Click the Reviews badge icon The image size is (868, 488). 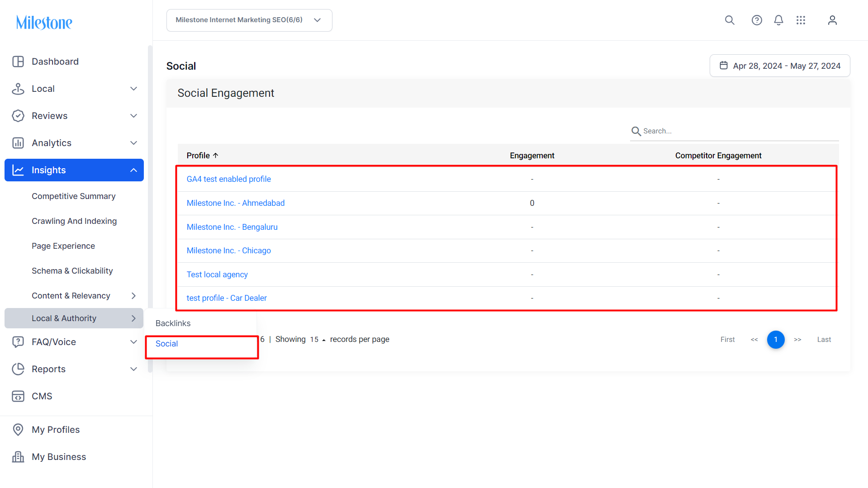tap(18, 116)
